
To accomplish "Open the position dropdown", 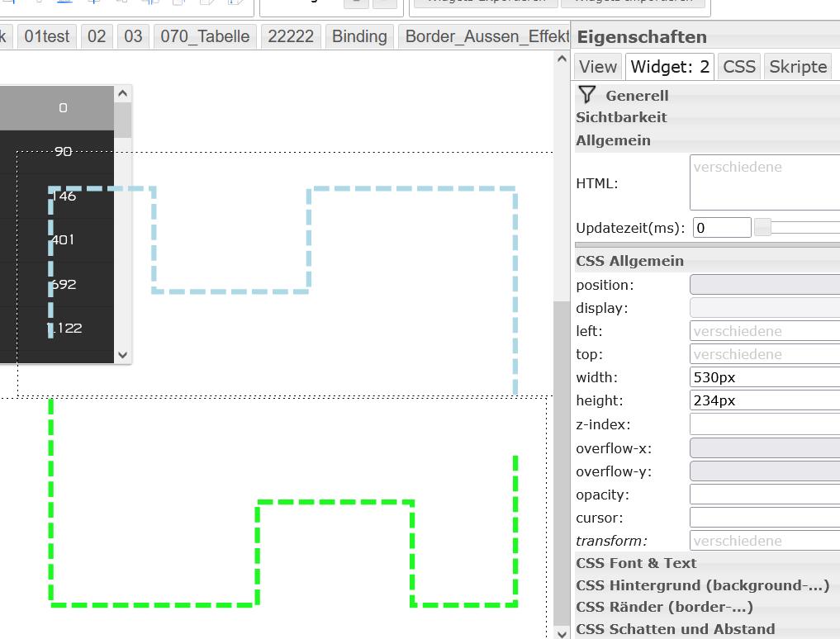I will (x=764, y=285).
